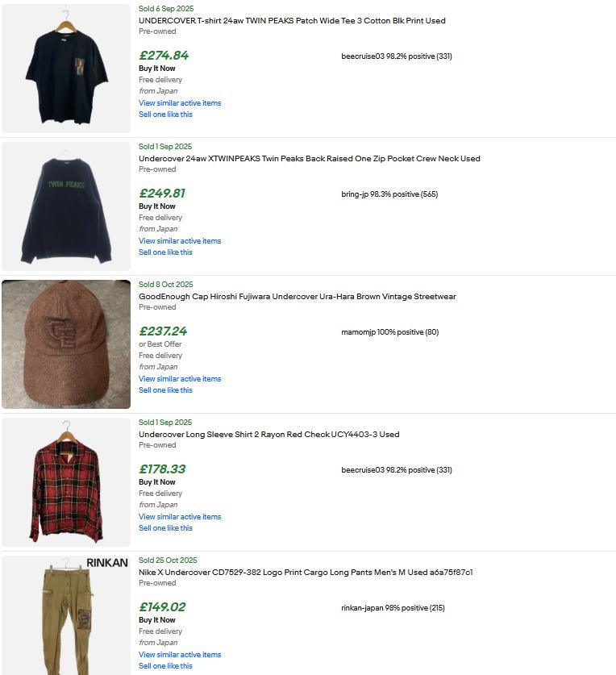This screenshot has width=616, height=675.
Task: Open GoodEnough Cap Hiroshi Fujiwara listing title
Action: pyautogui.click(x=297, y=296)
